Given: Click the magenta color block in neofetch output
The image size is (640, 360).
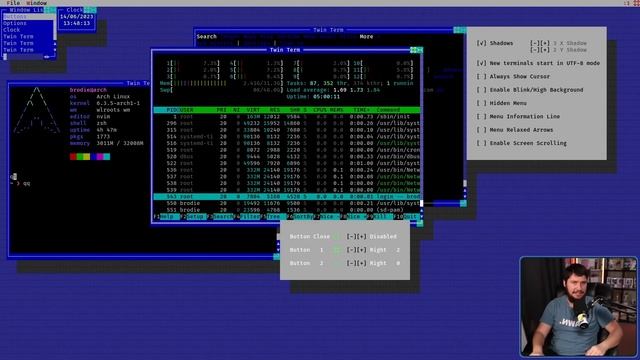Looking at the screenshot, I should click(100, 157).
